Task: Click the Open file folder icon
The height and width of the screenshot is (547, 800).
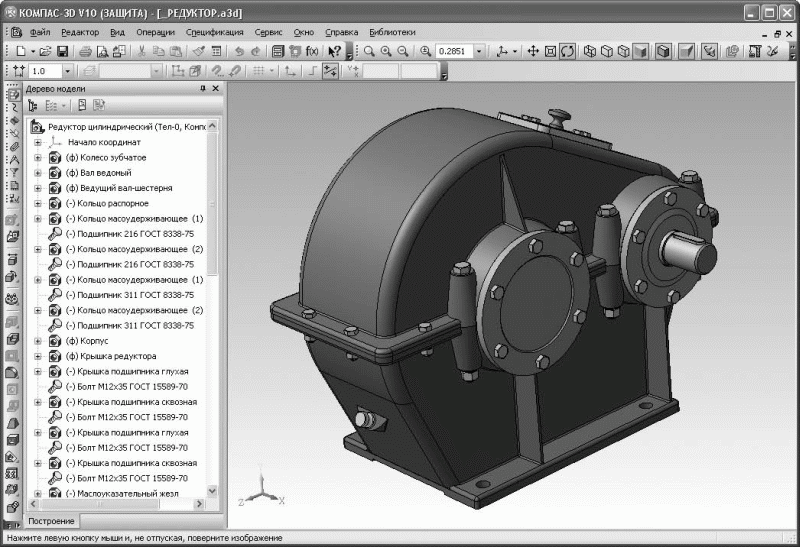Action: (45, 51)
